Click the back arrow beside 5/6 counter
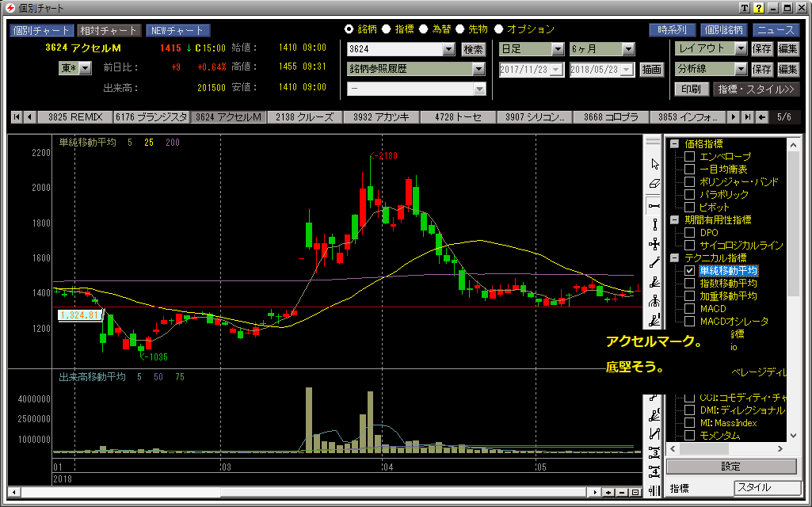The height and width of the screenshot is (507, 812). [x=762, y=117]
